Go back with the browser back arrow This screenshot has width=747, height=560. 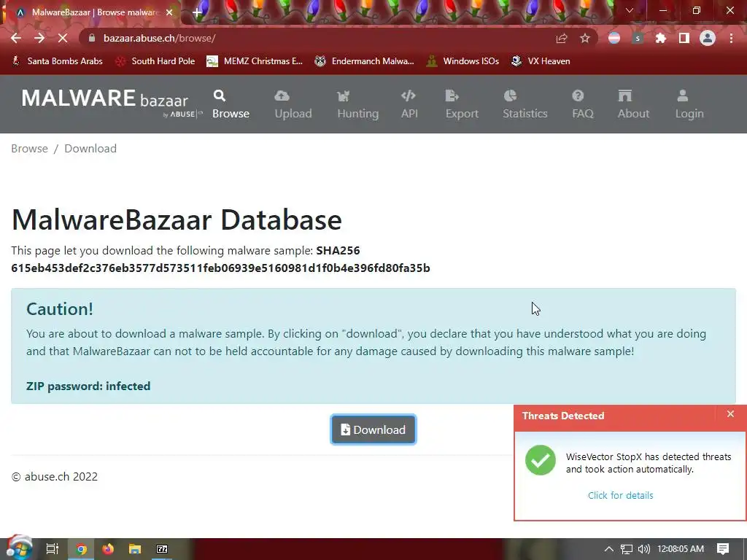click(x=16, y=38)
